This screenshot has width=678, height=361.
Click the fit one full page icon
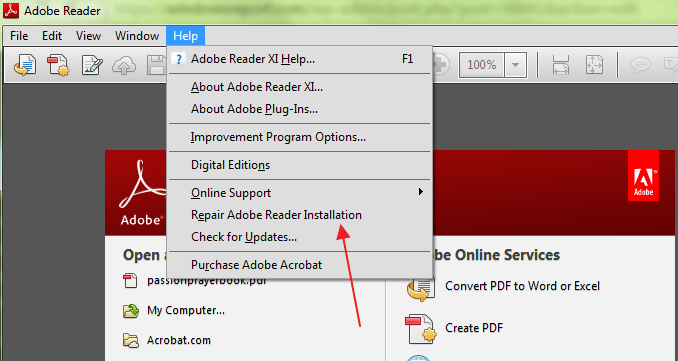[595, 65]
